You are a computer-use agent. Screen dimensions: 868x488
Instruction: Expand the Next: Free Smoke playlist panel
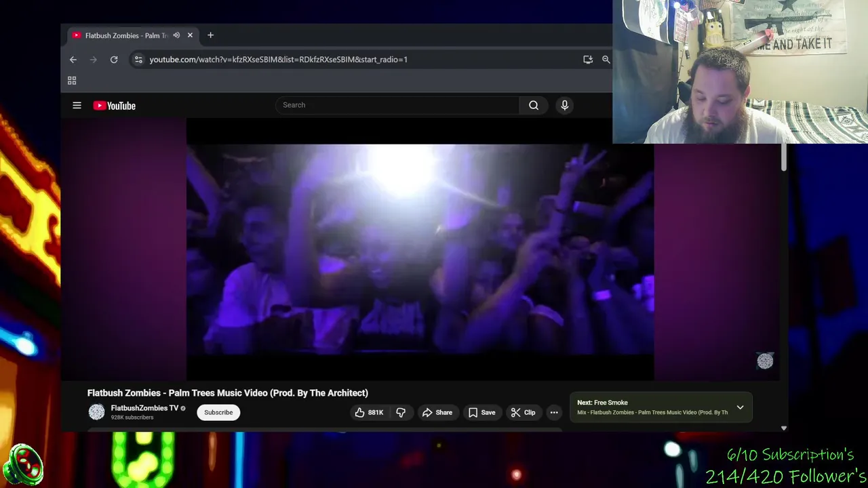740,407
